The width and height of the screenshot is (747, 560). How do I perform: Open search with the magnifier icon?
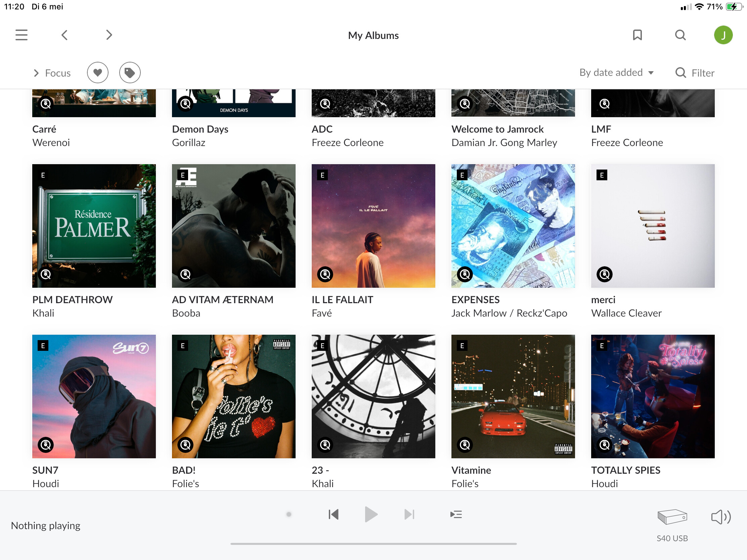point(680,35)
